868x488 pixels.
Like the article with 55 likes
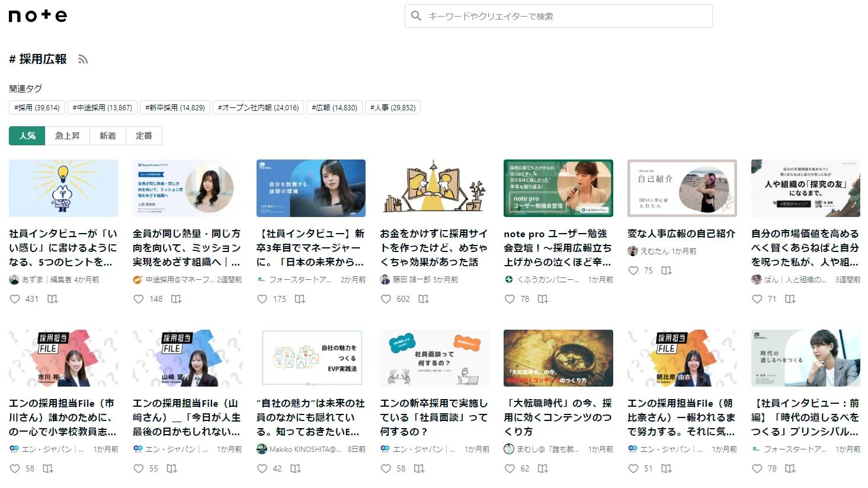[139, 468]
